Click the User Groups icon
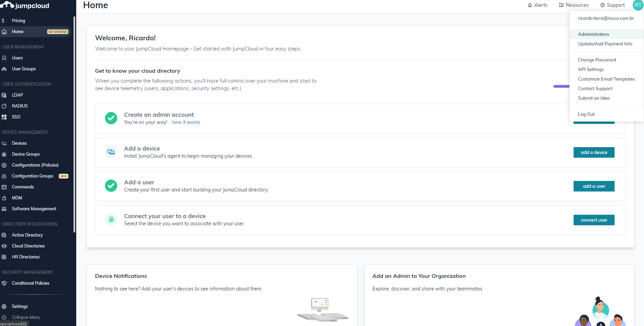Viewport: 644px width, 326px height. (4, 69)
